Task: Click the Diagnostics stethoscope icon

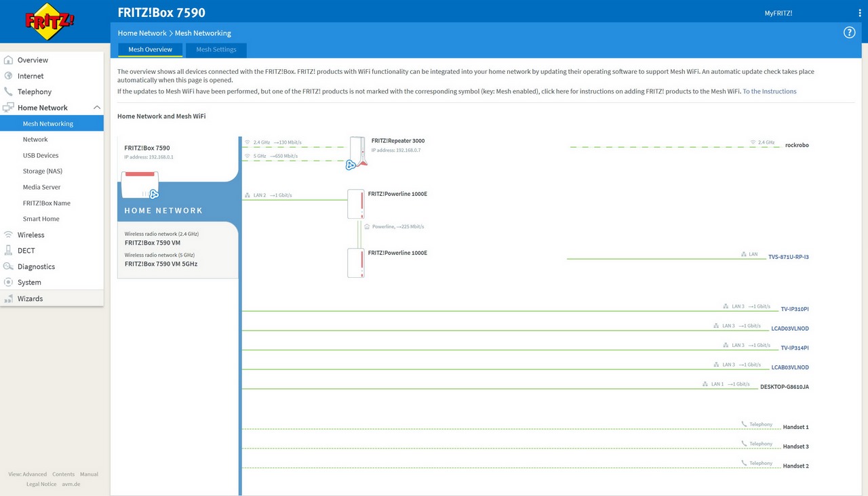Action: pos(8,266)
